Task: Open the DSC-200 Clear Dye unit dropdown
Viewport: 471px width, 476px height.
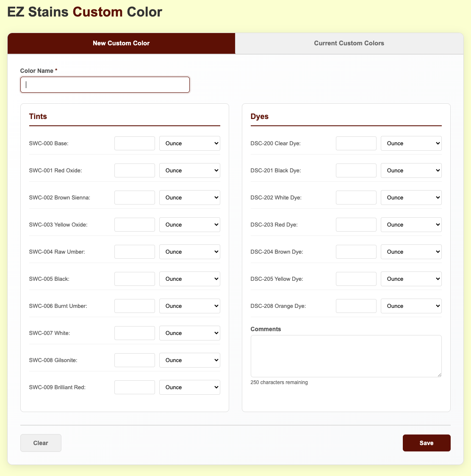Action: click(x=411, y=143)
